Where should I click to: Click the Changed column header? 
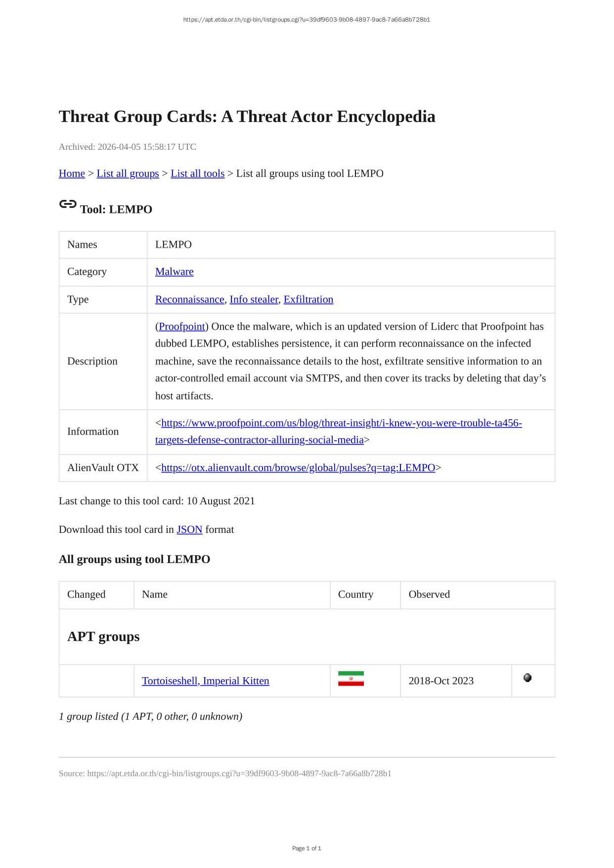click(87, 595)
